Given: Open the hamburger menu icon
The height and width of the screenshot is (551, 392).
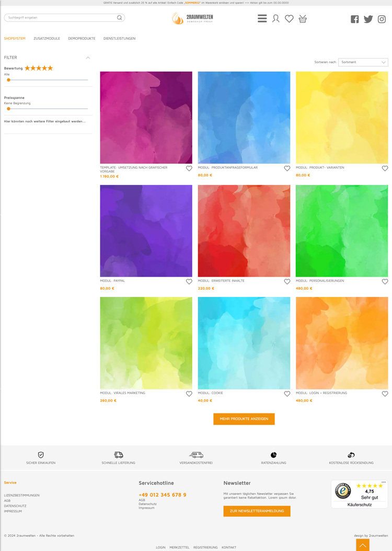Looking at the screenshot, I should pos(262,18).
